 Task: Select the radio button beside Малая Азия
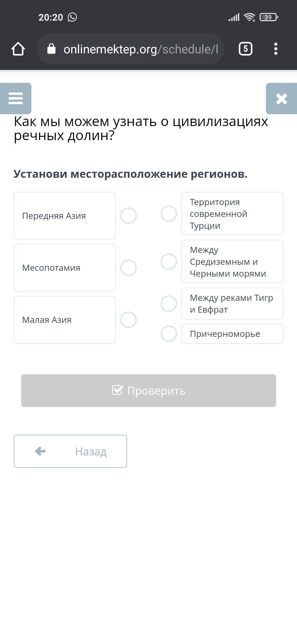tap(128, 320)
